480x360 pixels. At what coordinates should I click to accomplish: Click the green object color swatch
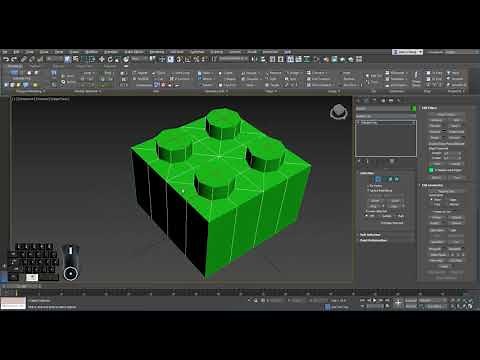(414, 108)
